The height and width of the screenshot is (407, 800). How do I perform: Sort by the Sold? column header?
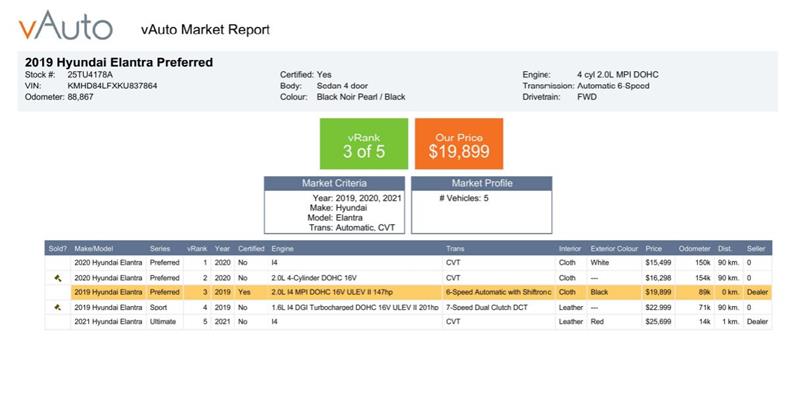point(58,248)
